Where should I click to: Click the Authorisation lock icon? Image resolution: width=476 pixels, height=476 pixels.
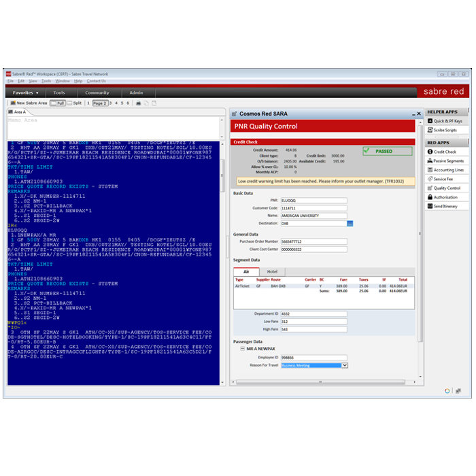[429, 197]
